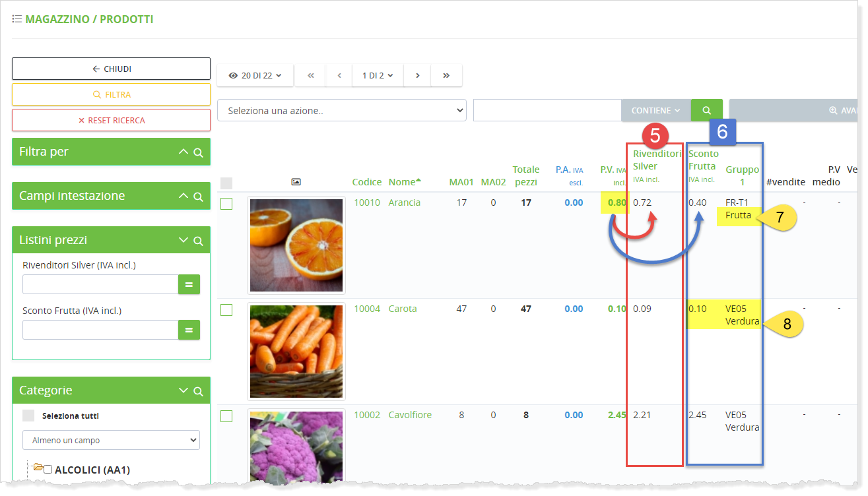Select the Arancia product checkbox
This screenshot has height=496, width=868.
(226, 204)
